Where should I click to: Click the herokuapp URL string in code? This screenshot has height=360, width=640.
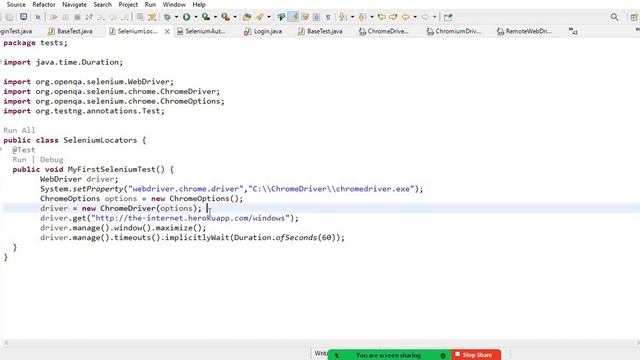coord(190,218)
